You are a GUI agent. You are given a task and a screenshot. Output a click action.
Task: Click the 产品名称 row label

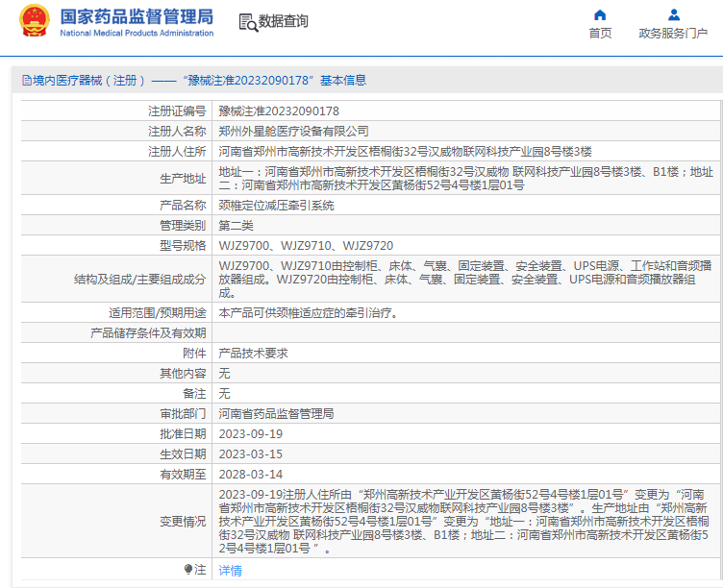(x=183, y=206)
